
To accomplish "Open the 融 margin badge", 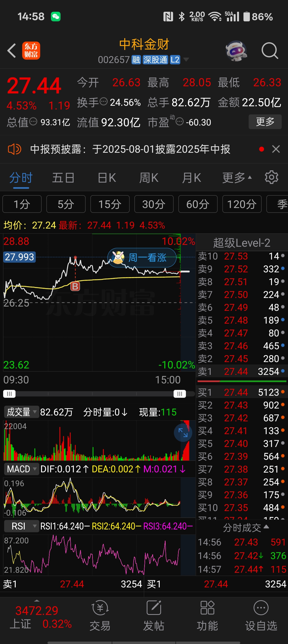I will point(136,60).
